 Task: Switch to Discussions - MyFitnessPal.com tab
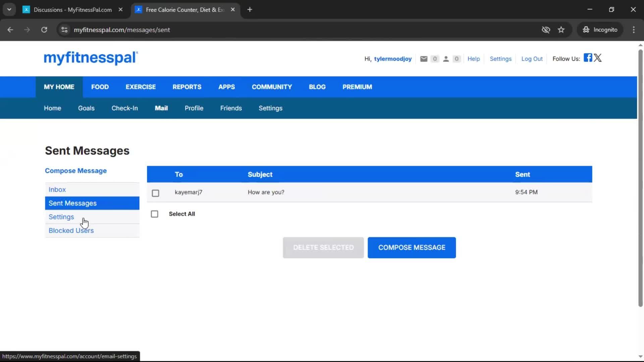pyautogui.click(x=72, y=10)
